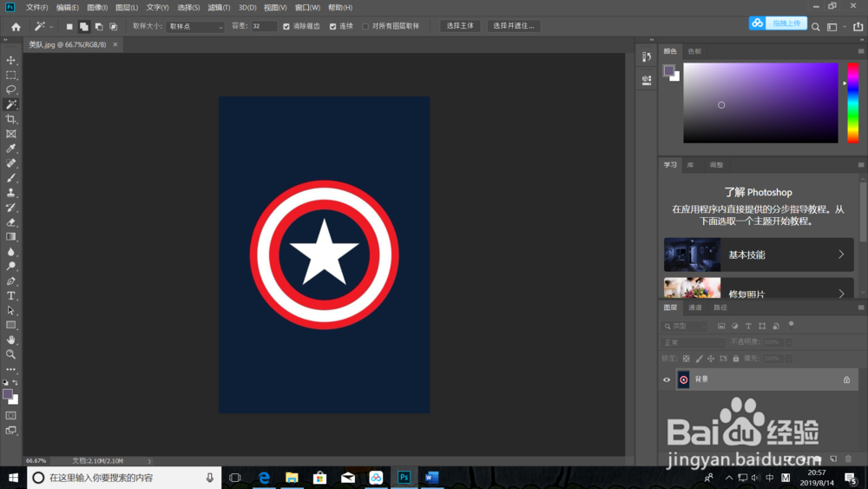Click the 容差 tolerance input field

click(x=264, y=26)
